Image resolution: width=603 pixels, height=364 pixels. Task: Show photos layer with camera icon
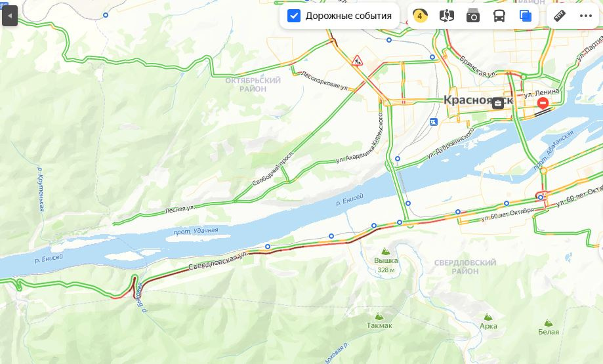472,16
